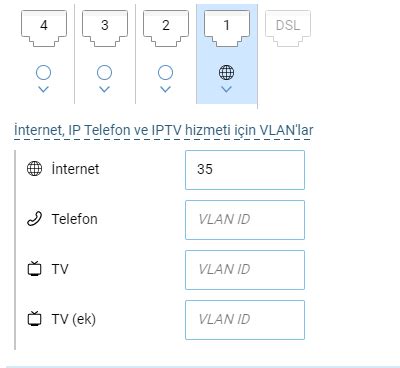
Task: Click the İnternet VLAN field containing 35
Action: 245,170
